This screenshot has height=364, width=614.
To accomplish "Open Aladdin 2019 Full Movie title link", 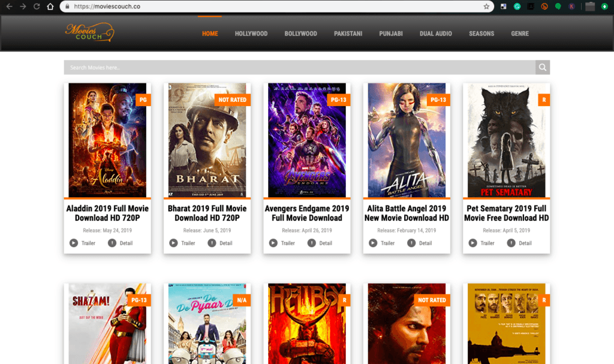I will [107, 213].
